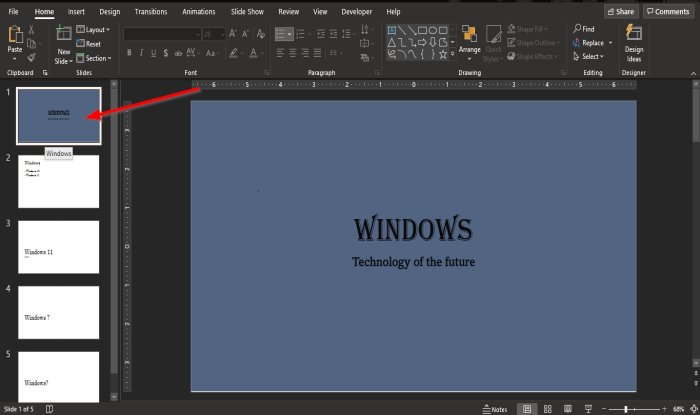This screenshot has height=415, width=700.
Task: Click the Share button
Action: click(620, 11)
